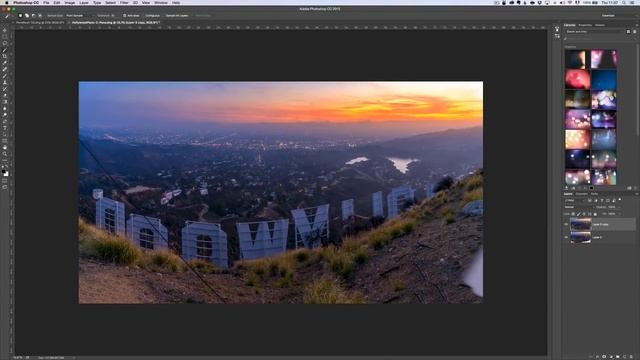Open the upper collapsed panel icon beside Libraries
The image size is (640, 360).
point(557,29)
